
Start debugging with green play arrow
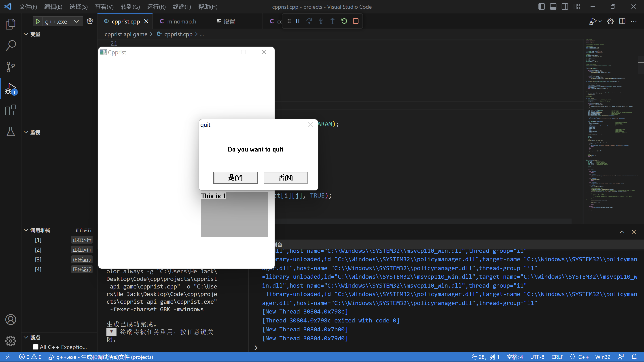pos(38,21)
